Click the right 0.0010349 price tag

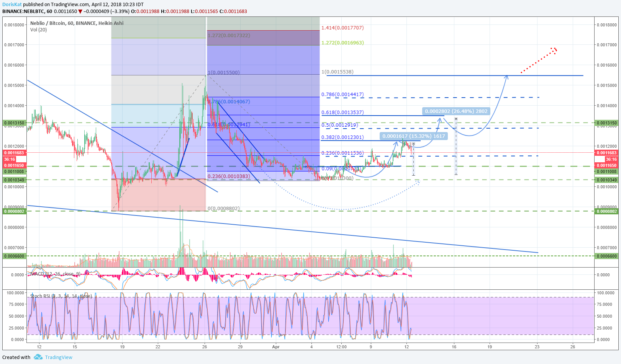coord(606,180)
